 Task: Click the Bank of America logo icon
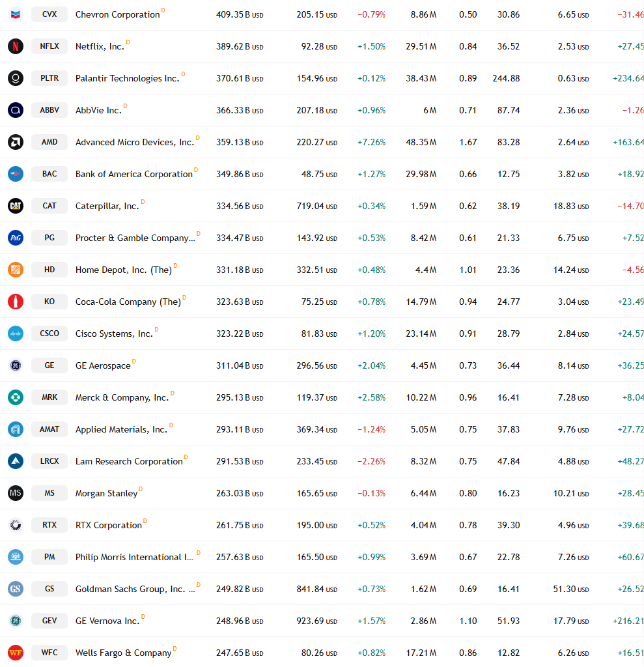tap(16, 174)
